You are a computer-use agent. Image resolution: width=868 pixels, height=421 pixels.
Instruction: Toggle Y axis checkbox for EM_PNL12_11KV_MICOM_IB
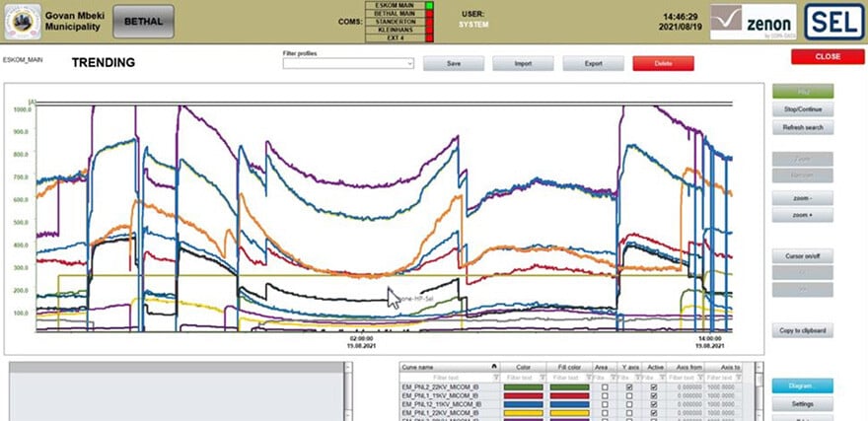(629, 404)
